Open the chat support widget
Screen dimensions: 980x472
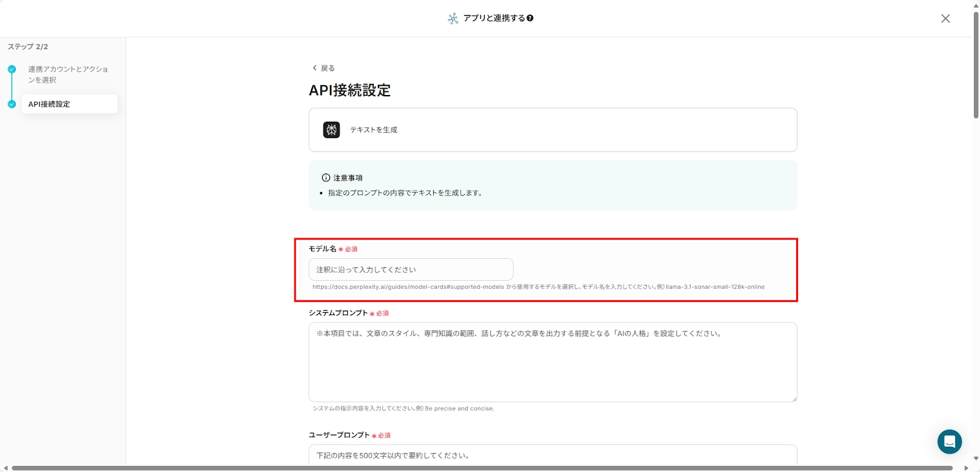(949, 441)
